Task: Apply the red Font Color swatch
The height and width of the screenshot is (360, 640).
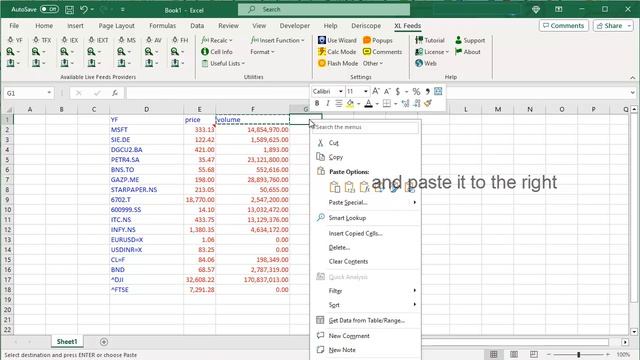Action: tap(368, 104)
